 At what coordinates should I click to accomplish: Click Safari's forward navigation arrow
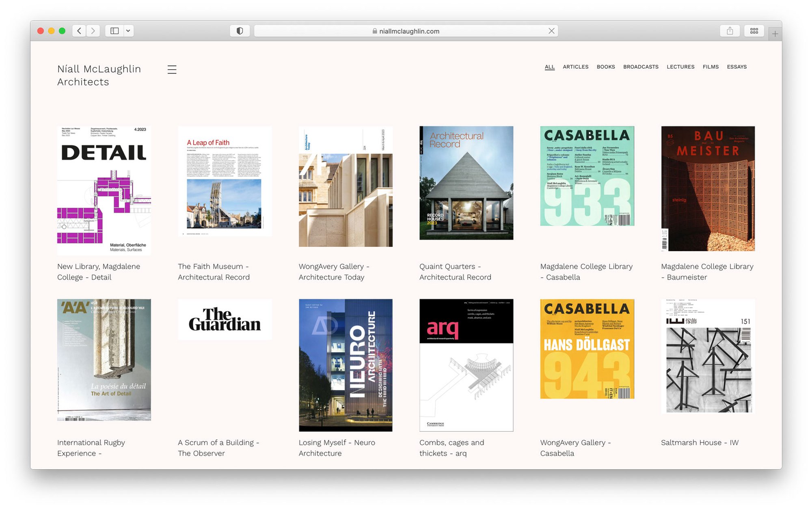click(93, 31)
